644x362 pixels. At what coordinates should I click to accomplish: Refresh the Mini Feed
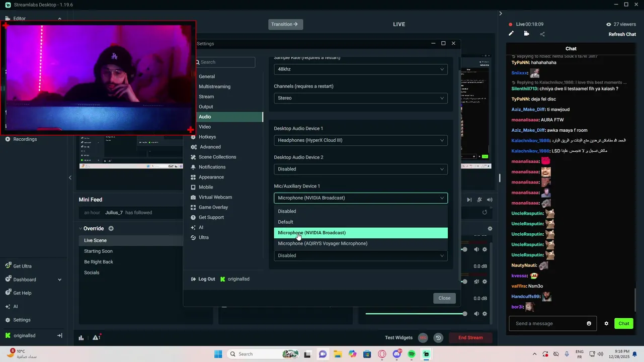[485, 212]
